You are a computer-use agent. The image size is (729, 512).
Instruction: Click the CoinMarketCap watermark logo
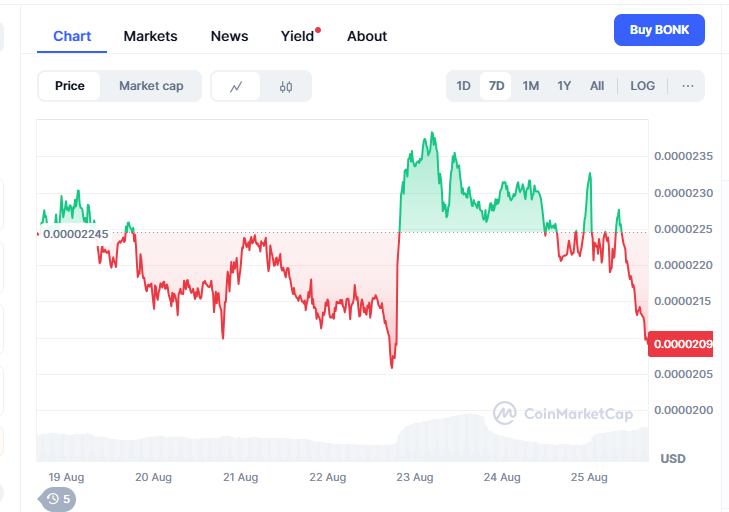pos(563,412)
